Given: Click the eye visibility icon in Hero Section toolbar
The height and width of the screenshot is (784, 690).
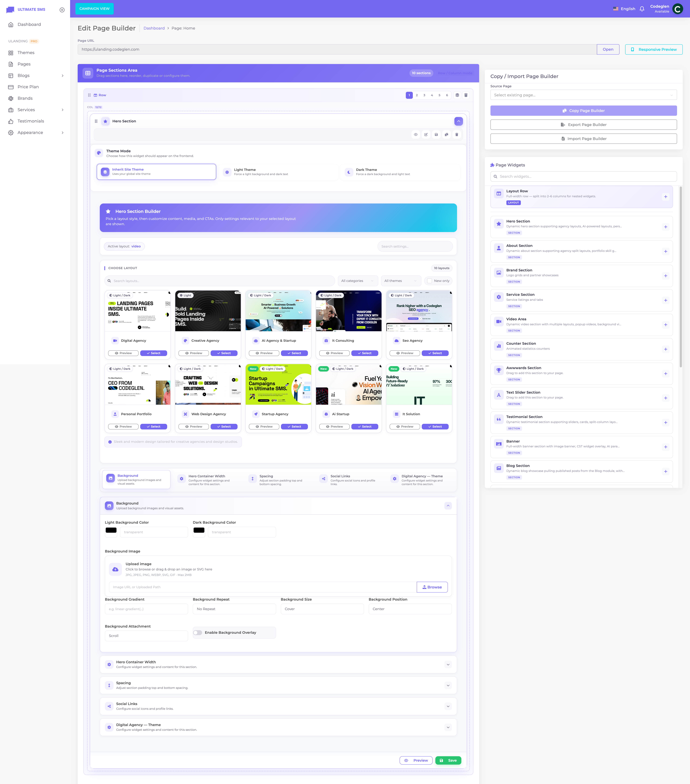Looking at the screenshot, I should [x=416, y=135].
